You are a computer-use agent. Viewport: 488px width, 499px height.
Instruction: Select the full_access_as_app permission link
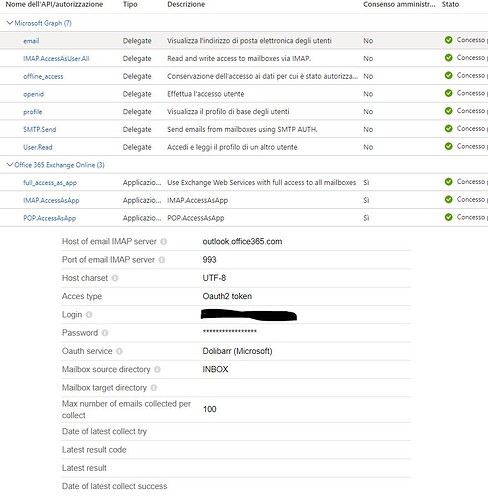[50, 183]
